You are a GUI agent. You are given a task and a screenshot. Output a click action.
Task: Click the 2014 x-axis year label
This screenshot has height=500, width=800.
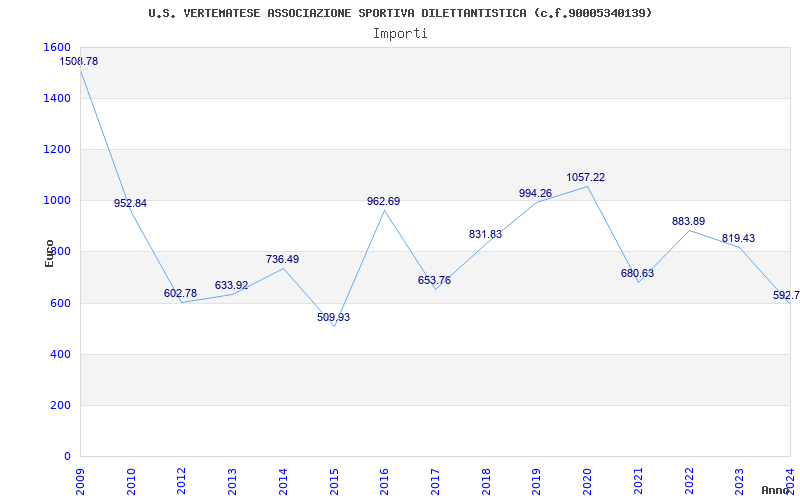[x=283, y=481]
